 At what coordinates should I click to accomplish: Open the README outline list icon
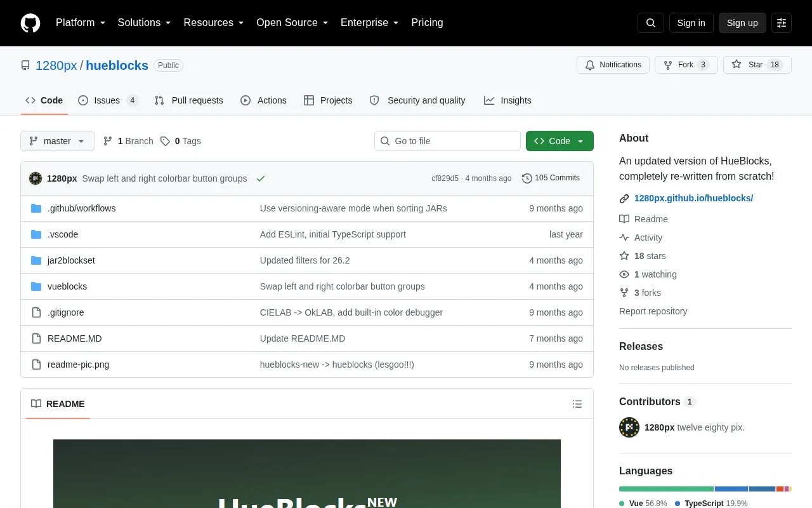tap(577, 404)
